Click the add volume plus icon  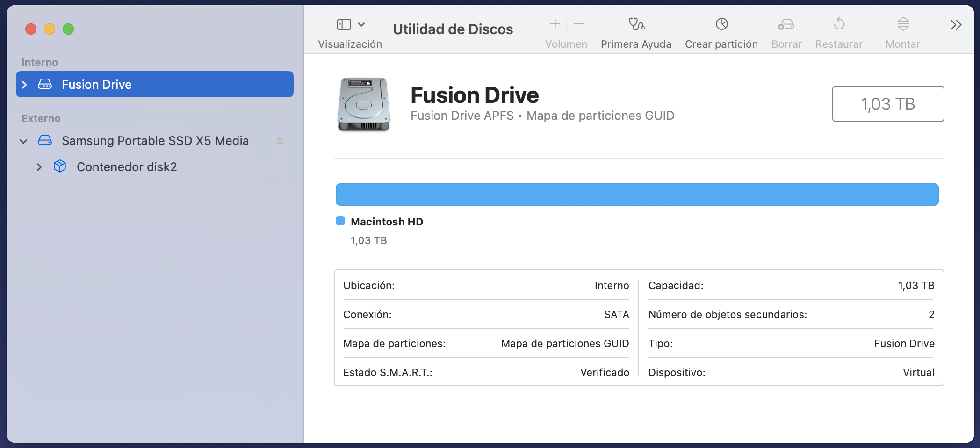click(555, 24)
